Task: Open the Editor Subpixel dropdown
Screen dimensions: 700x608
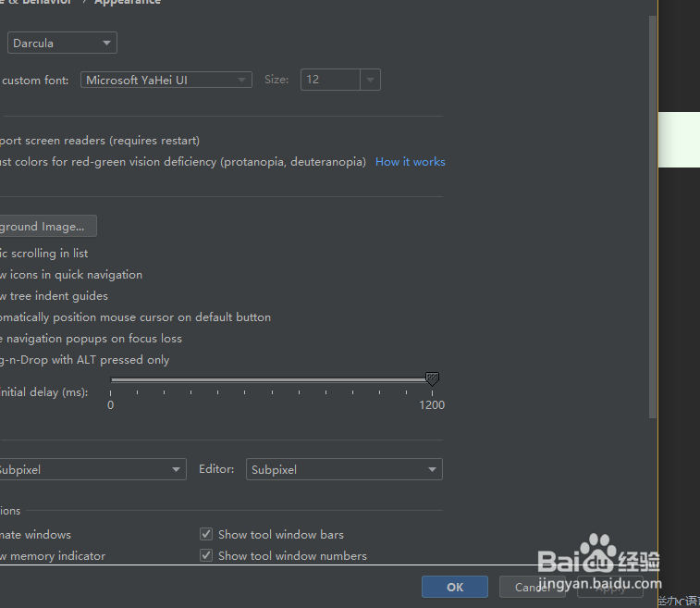Action: tap(344, 469)
